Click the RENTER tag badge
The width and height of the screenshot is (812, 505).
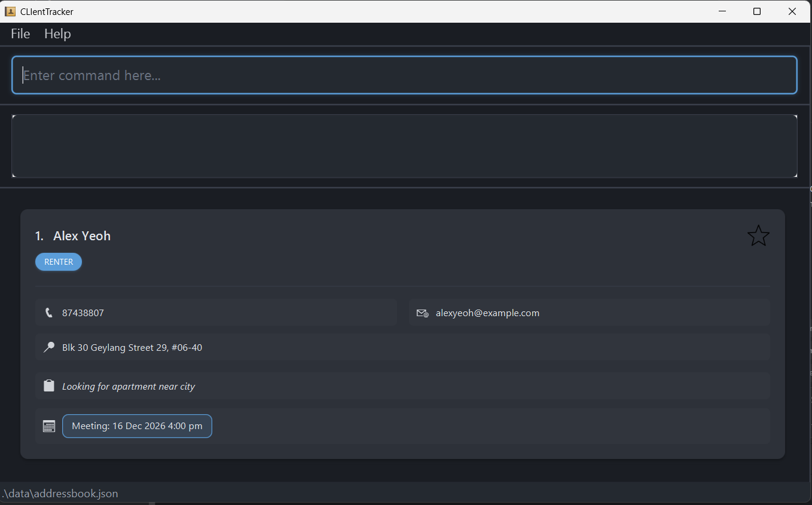pos(59,262)
